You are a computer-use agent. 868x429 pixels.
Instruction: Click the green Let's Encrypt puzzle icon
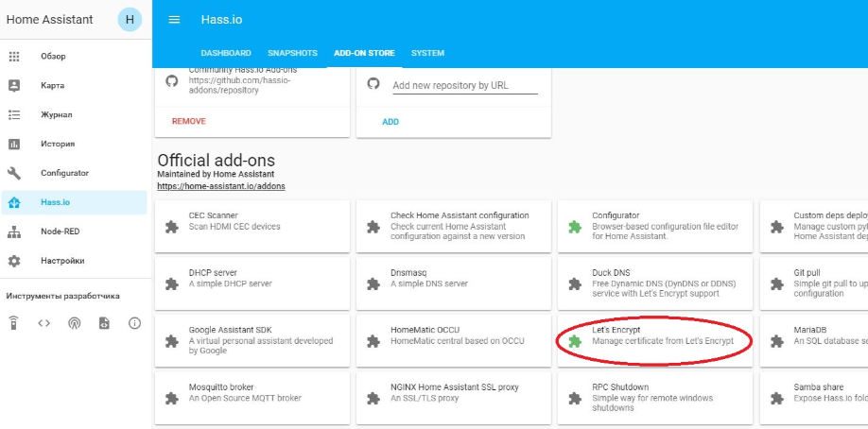pyautogui.click(x=575, y=341)
